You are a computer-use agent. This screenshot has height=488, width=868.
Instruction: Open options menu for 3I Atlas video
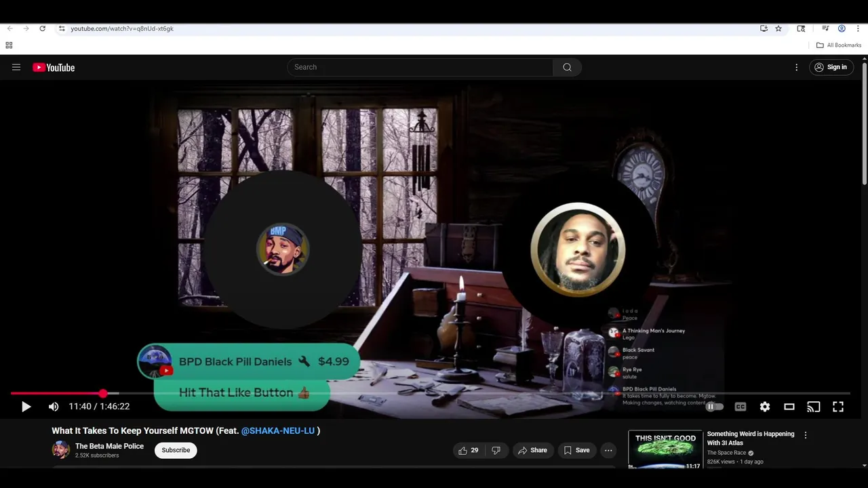806,435
